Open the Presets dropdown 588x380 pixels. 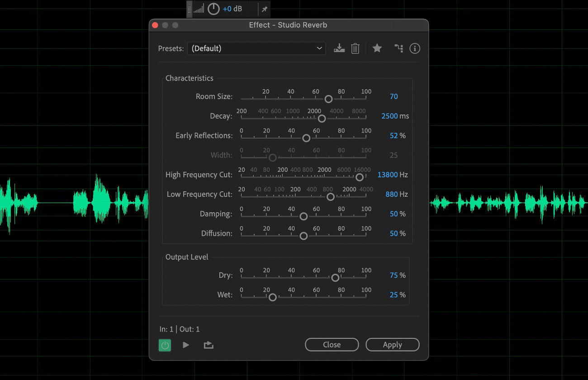click(319, 48)
